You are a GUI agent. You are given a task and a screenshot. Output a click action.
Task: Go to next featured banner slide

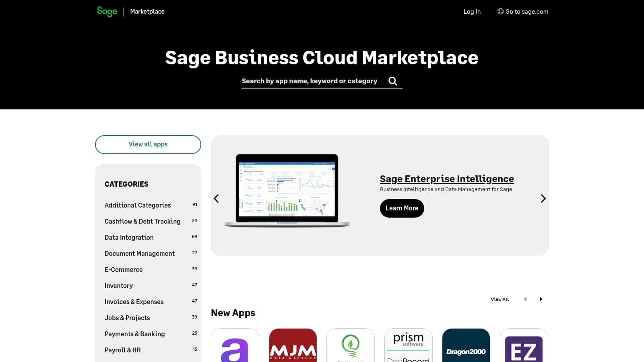pos(543,198)
